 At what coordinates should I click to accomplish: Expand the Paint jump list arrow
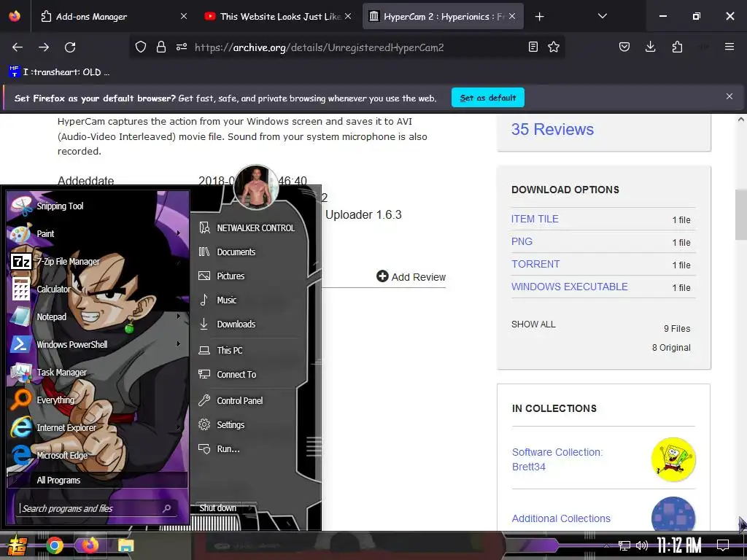pos(179,233)
